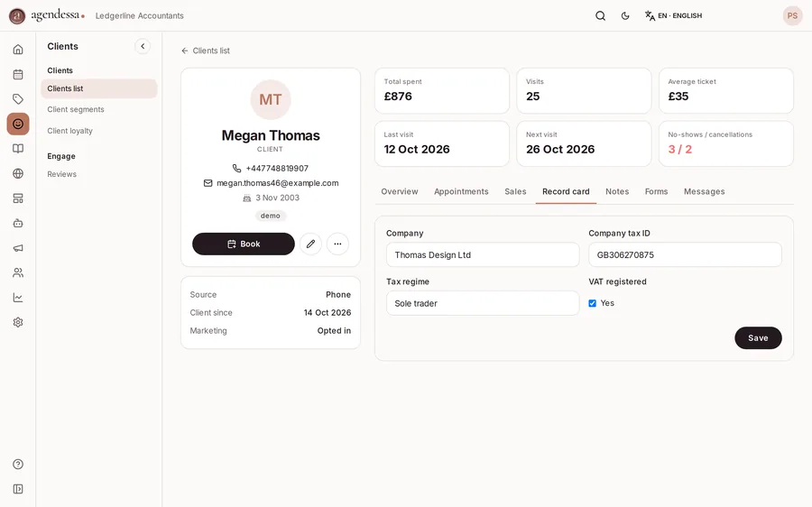Switch to the Appointments tab
812x507 pixels.
(461, 191)
